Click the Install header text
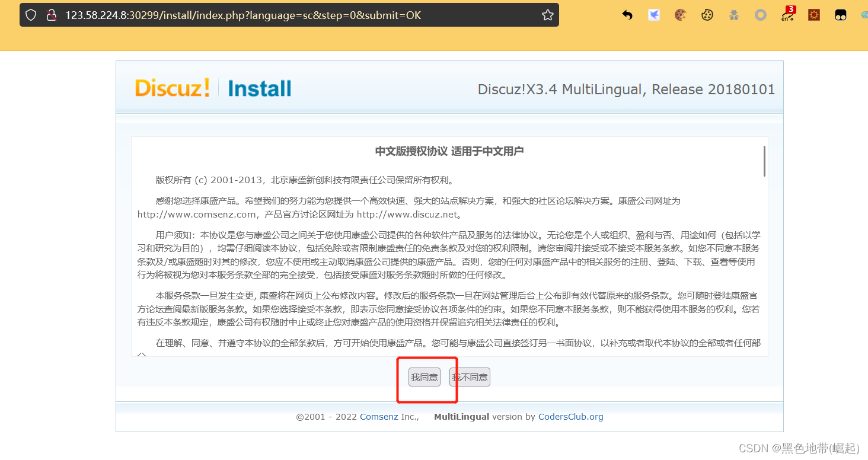Screen dimensions: 868x460 pyautogui.click(x=259, y=88)
